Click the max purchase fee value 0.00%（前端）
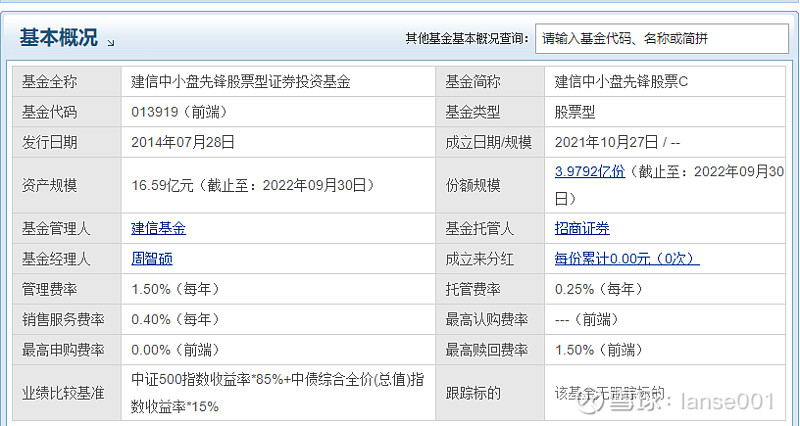Viewport: 800px width, 426px height. click(x=176, y=350)
